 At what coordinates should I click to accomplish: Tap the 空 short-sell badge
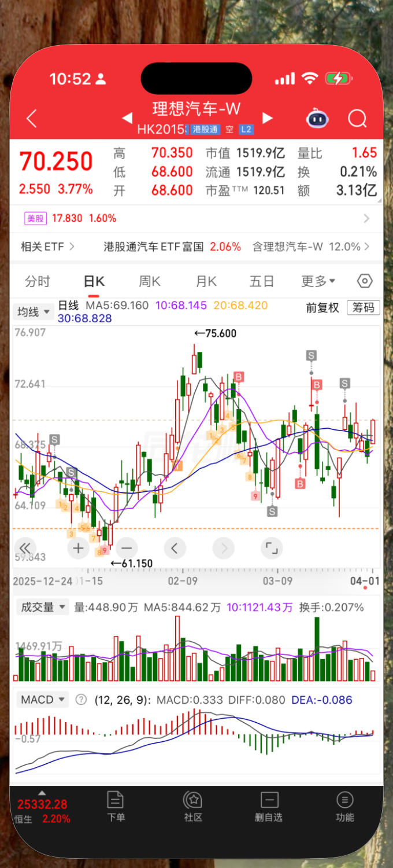pyautogui.click(x=229, y=130)
